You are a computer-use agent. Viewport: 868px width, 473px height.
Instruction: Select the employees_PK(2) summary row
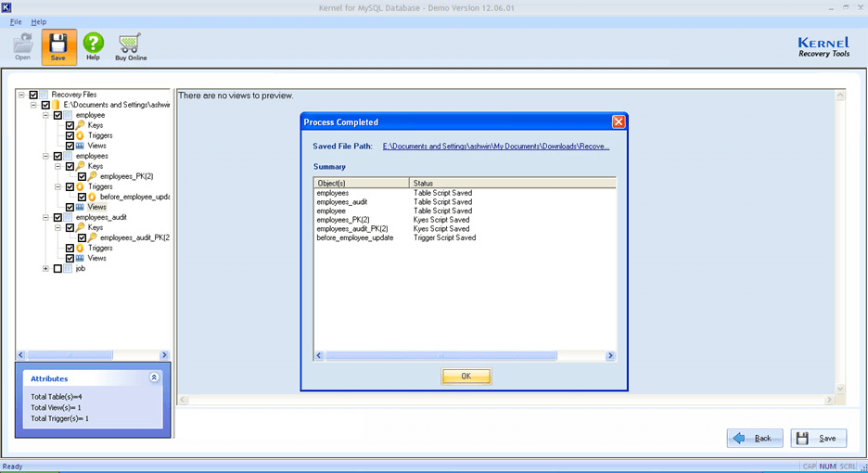[x=465, y=220]
